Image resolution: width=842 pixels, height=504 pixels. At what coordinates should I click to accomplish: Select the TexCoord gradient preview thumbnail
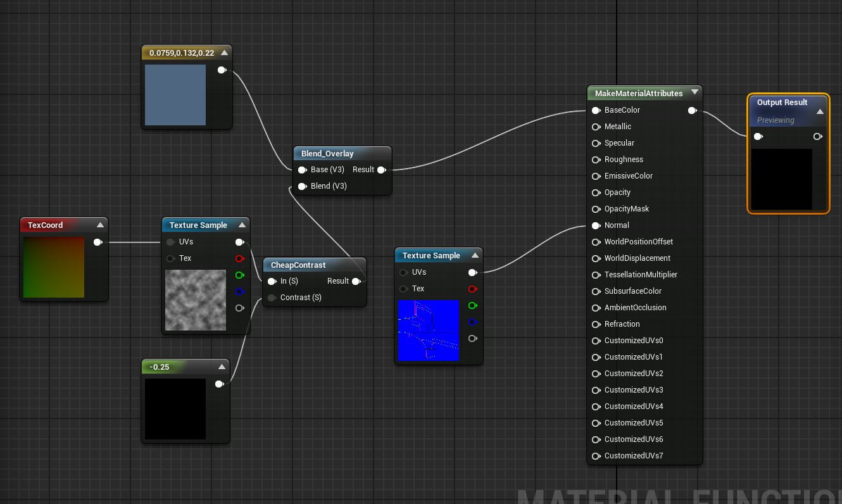[x=54, y=267]
